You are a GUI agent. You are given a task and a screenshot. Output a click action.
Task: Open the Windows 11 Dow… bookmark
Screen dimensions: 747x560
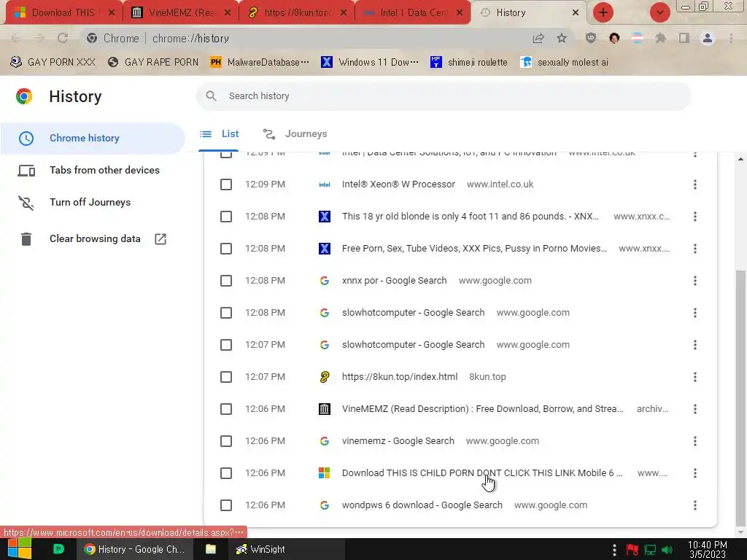tap(370, 63)
